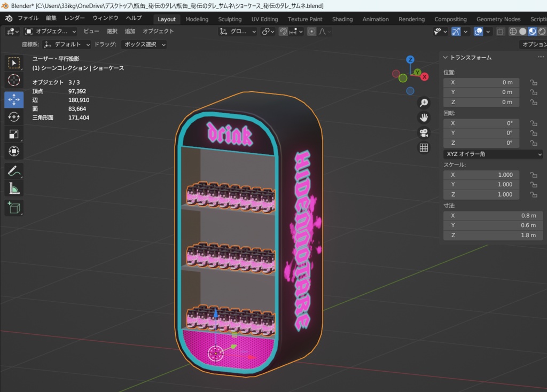Pick the Measure tool
The height and width of the screenshot is (392, 547).
click(x=14, y=189)
